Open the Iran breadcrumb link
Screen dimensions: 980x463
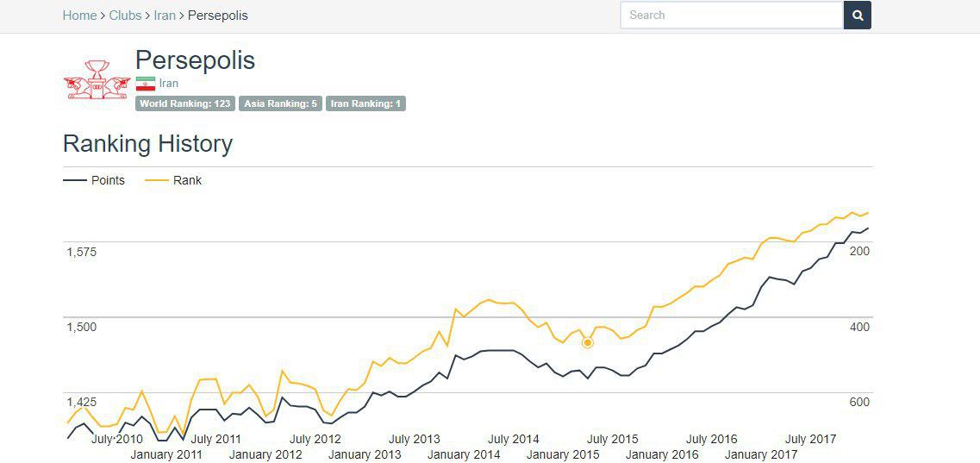(x=165, y=16)
